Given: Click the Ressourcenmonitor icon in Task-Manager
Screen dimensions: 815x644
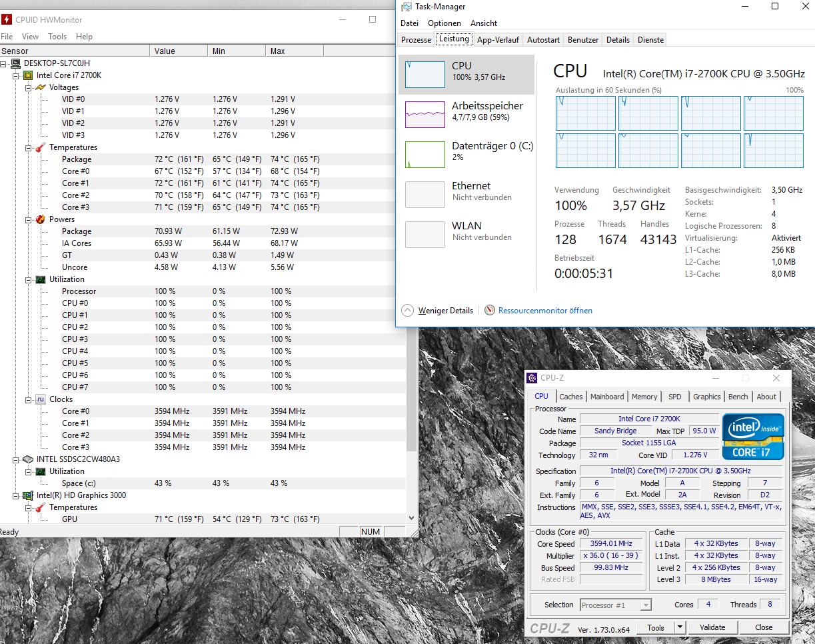Looking at the screenshot, I should point(490,310).
